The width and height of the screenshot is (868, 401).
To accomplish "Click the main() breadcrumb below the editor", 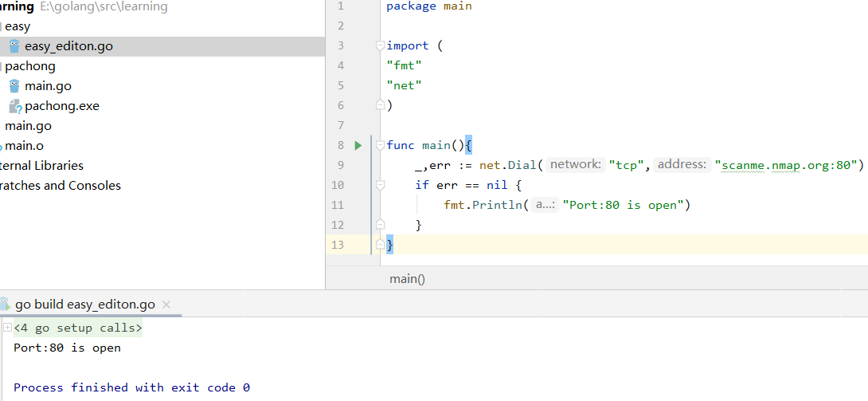I will click(x=407, y=278).
